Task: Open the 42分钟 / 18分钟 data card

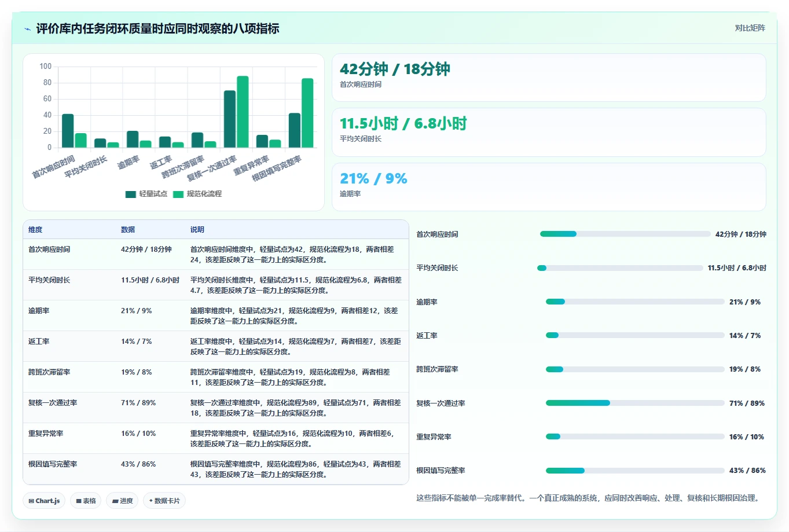Action: tap(549, 78)
